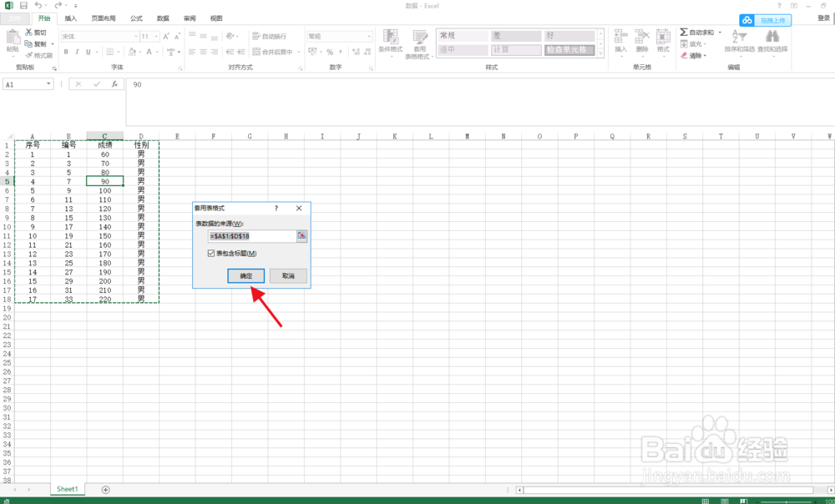The width and height of the screenshot is (835, 504).
Task: Click the Save icon in quick access toolbar
Action: tap(23, 5)
